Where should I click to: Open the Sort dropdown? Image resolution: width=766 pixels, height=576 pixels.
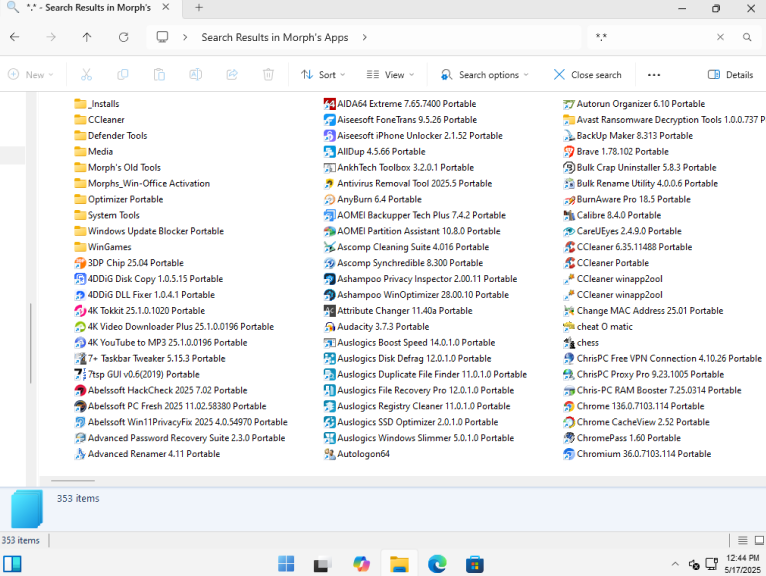pyautogui.click(x=323, y=75)
